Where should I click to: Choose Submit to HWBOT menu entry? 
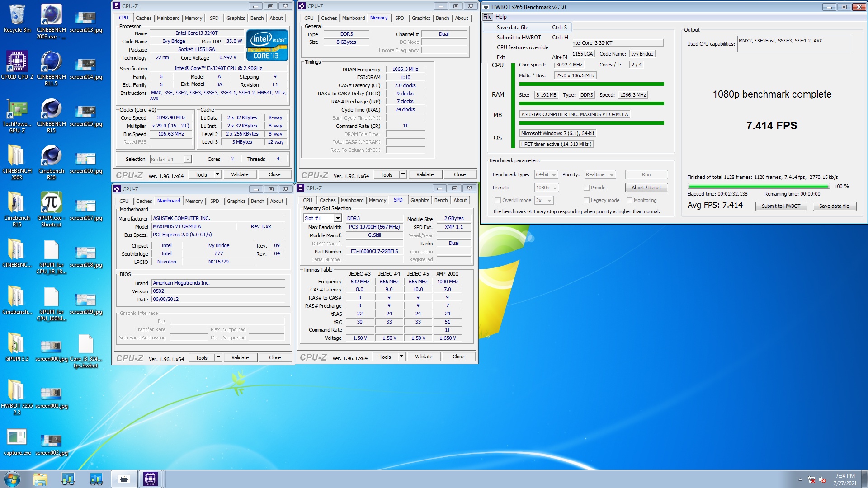coord(528,38)
